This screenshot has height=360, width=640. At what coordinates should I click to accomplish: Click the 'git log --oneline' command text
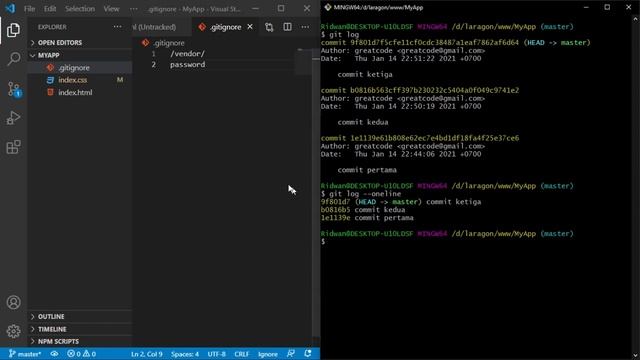pyautogui.click(x=365, y=194)
